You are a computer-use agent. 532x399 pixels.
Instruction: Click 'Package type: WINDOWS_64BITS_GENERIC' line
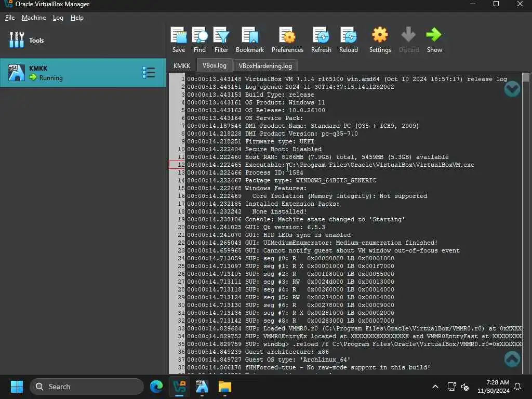click(282, 180)
